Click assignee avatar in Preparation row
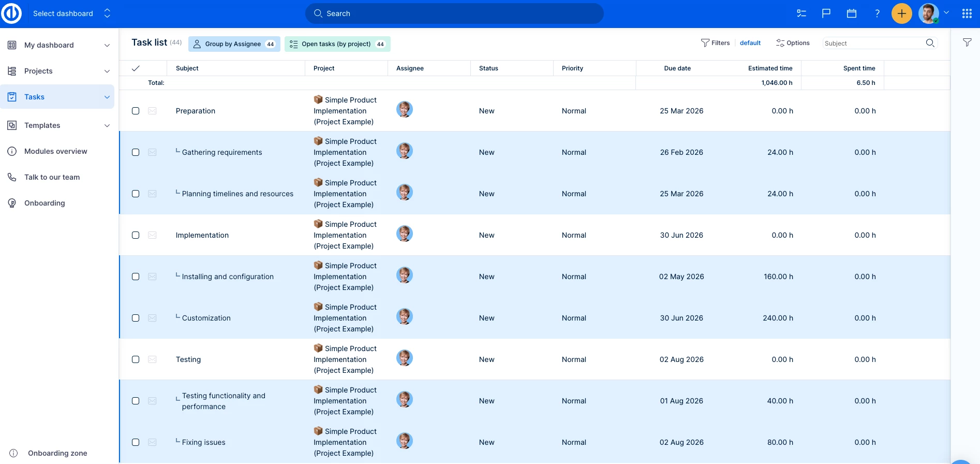The image size is (980, 464). (x=405, y=109)
